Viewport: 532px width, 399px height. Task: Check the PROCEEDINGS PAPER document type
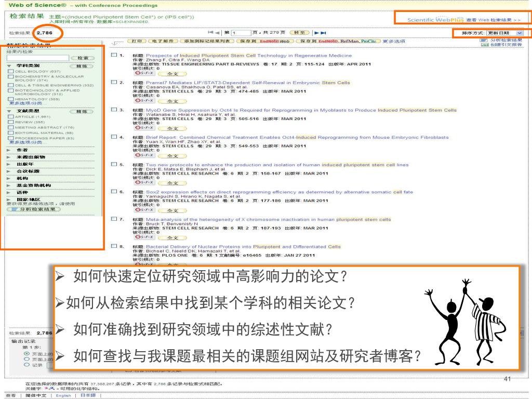pos(11,138)
